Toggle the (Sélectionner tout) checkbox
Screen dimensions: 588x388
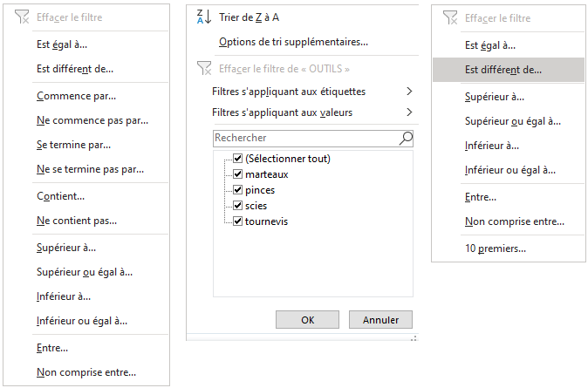click(238, 158)
